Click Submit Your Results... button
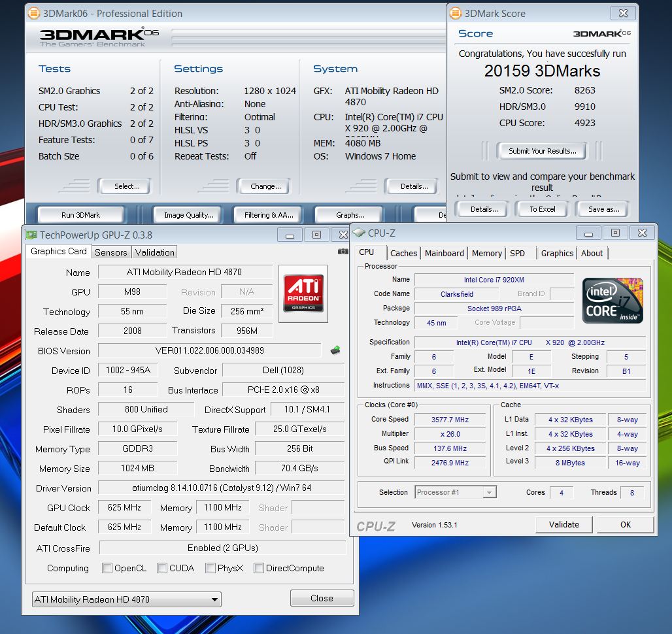672x634 pixels. 542,151
